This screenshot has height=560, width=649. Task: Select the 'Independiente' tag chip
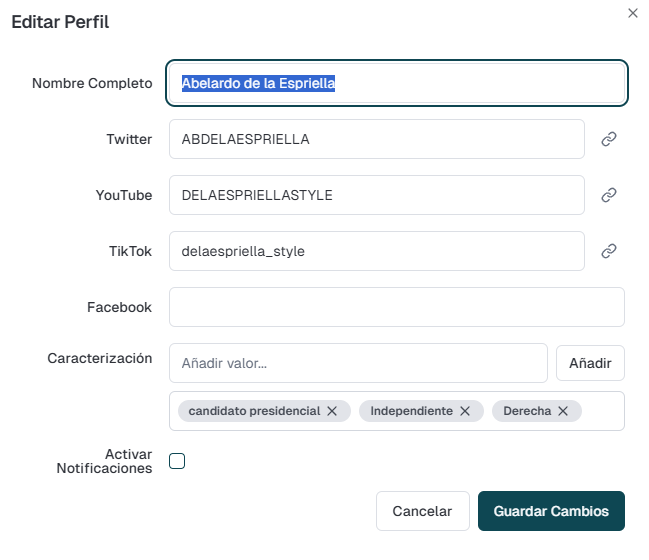point(411,411)
